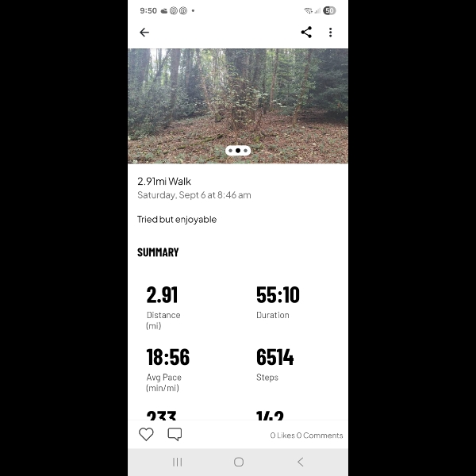Open the share icon

(x=306, y=33)
